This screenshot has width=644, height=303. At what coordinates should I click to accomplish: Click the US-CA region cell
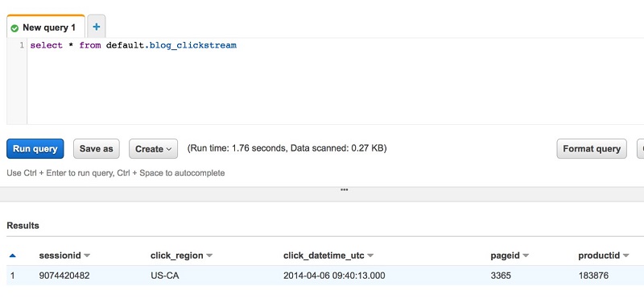[165, 276]
